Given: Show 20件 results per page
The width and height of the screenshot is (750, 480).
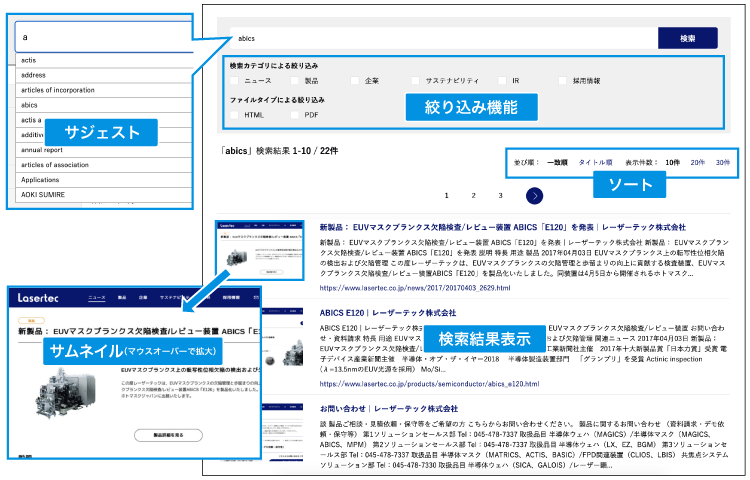Looking at the screenshot, I should 697,163.
